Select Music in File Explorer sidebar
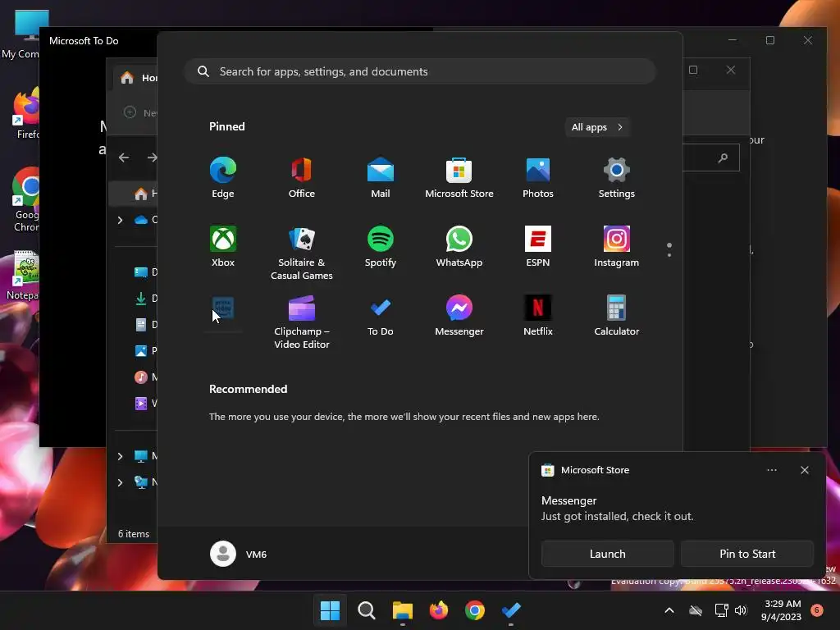This screenshot has width=840, height=630. click(x=145, y=377)
